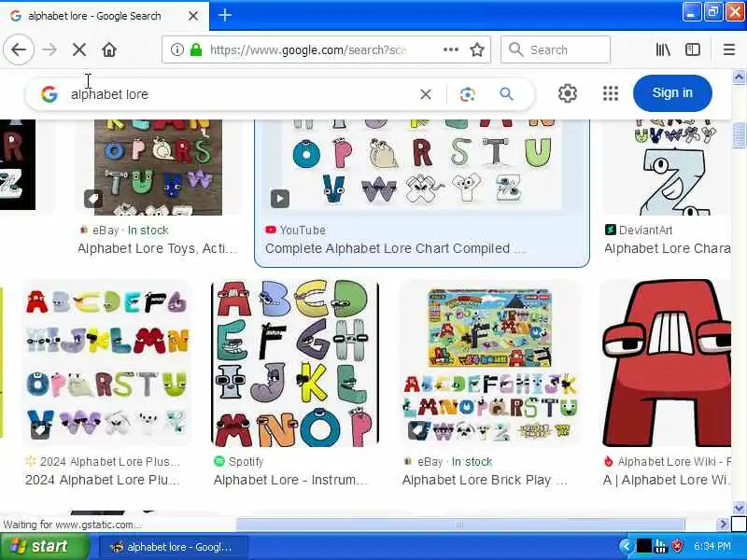Screen dimensions: 747x560
Task: Open A Alphabet Lore Wiki result
Action: [667, 480]
